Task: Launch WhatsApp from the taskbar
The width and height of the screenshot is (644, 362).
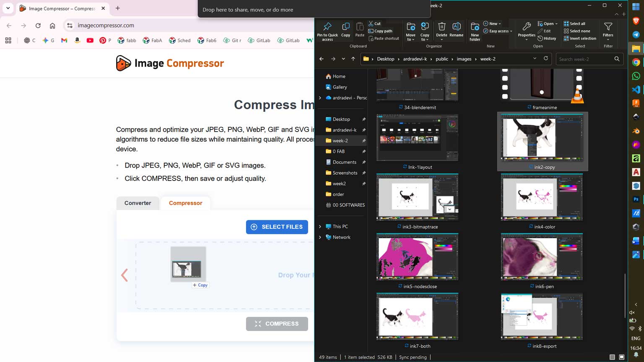Action: click(x=636, y=76)
